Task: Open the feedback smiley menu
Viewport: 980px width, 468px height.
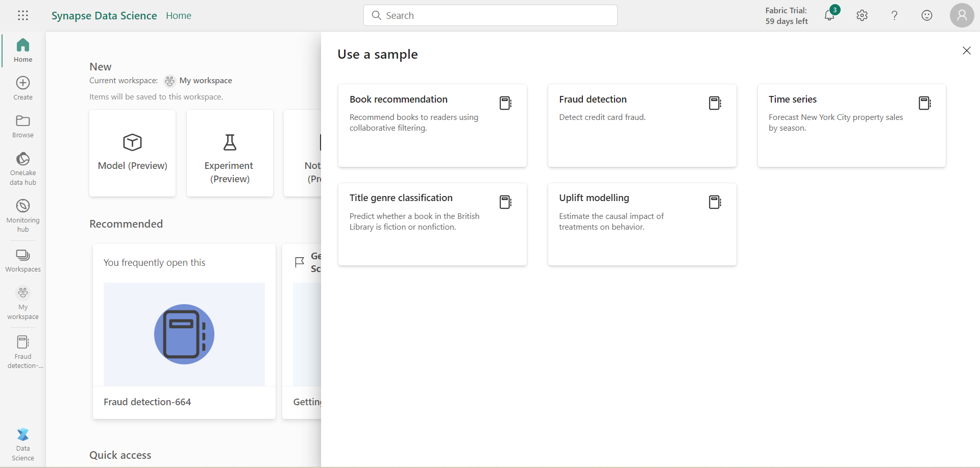Action: pos(927,15)
